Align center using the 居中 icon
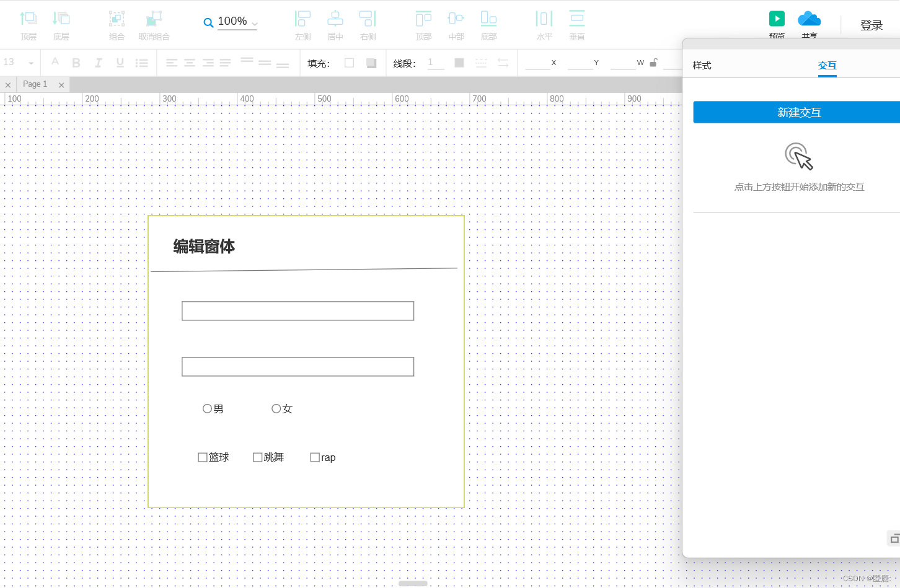Image resolution: width=900 pixels, height=588 pixels. pyautogui.click(x=335, y=19)
